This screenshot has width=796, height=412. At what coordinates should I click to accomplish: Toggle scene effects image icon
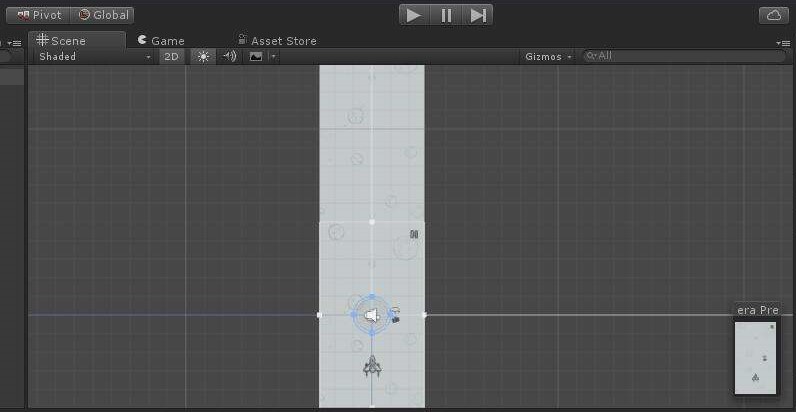(x=256, y=57)
